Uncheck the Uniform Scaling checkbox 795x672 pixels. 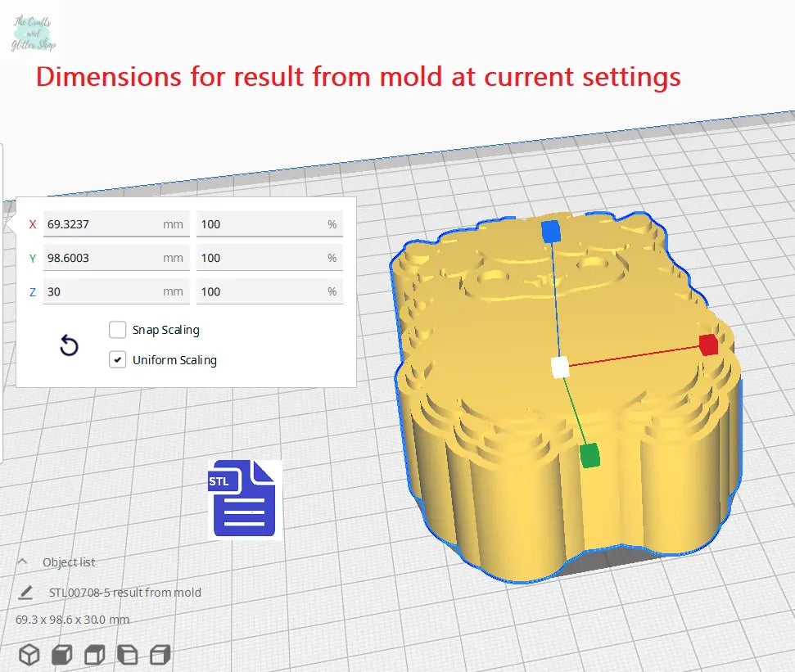(117, 359)
